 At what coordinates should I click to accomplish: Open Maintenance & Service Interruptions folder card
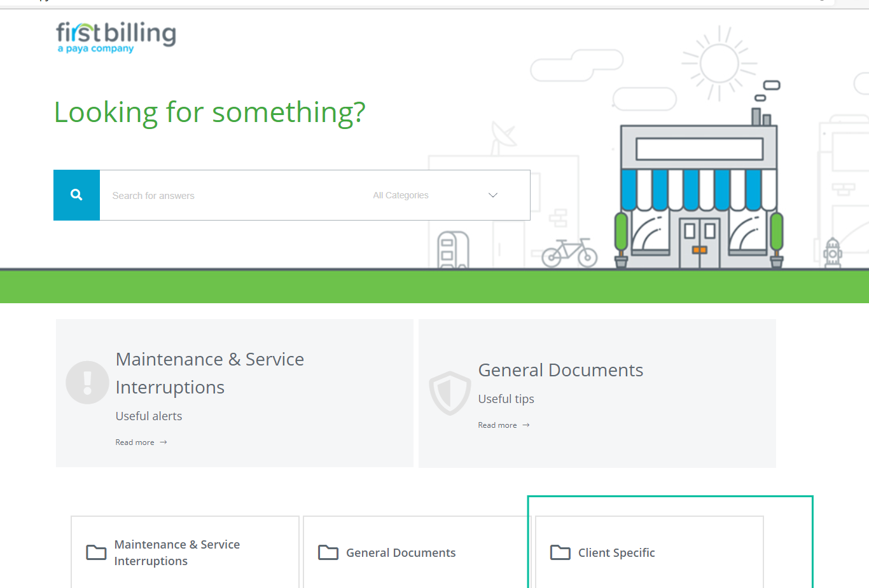(185, 552)
